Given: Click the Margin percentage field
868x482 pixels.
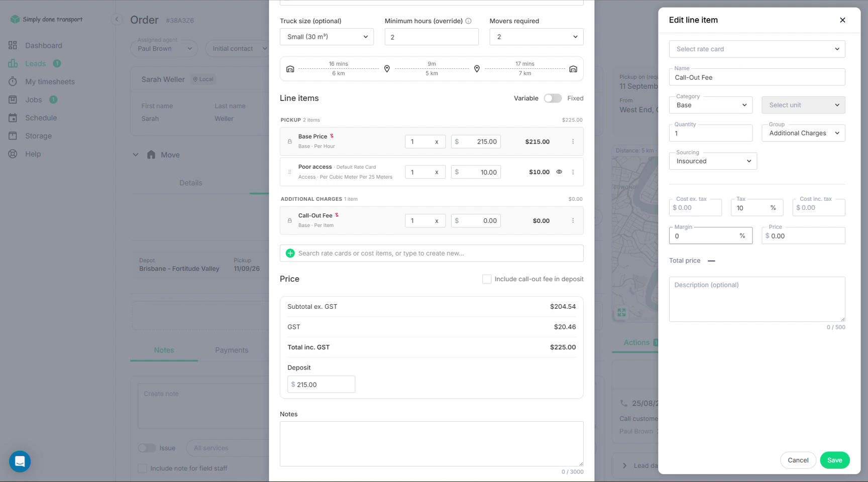Looking at the screenshot, I should 710,236.
